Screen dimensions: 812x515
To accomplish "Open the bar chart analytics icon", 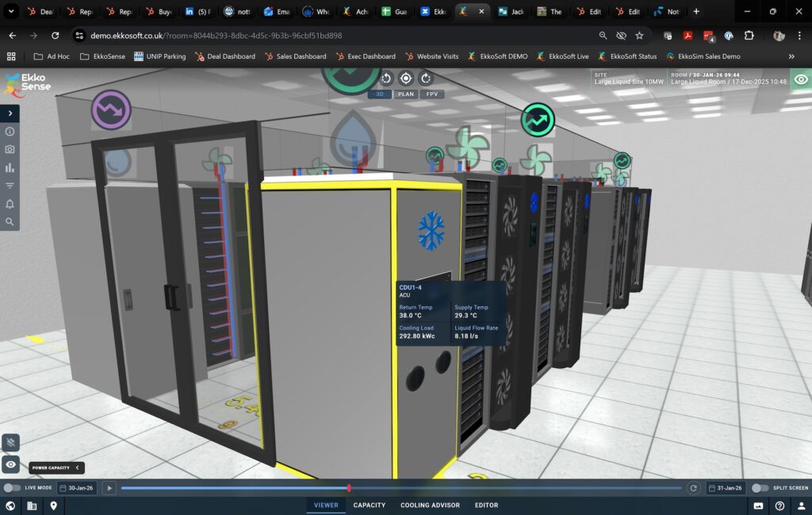I will [x=10, y=167].
